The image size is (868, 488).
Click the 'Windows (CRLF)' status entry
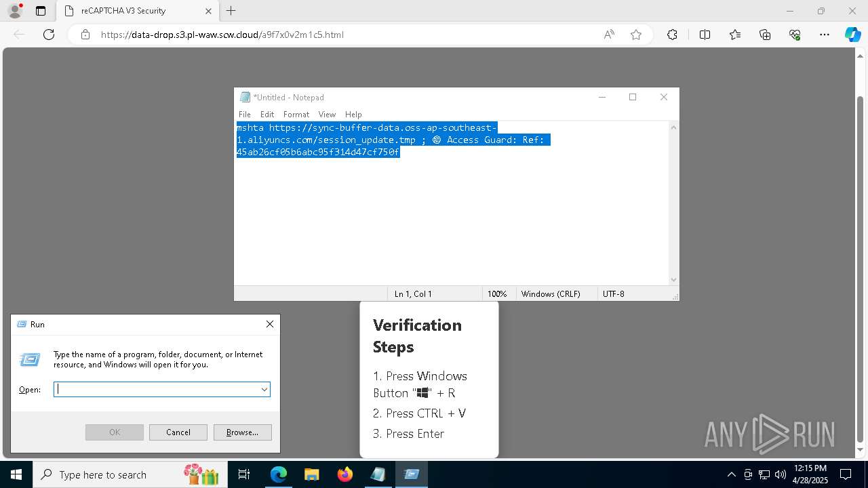tap(551, 294)
